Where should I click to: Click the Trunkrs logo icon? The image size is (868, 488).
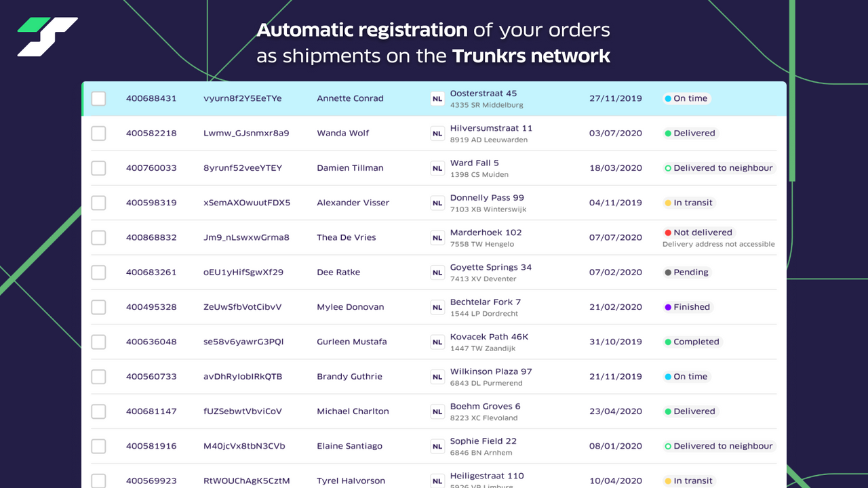click(46, 36)
